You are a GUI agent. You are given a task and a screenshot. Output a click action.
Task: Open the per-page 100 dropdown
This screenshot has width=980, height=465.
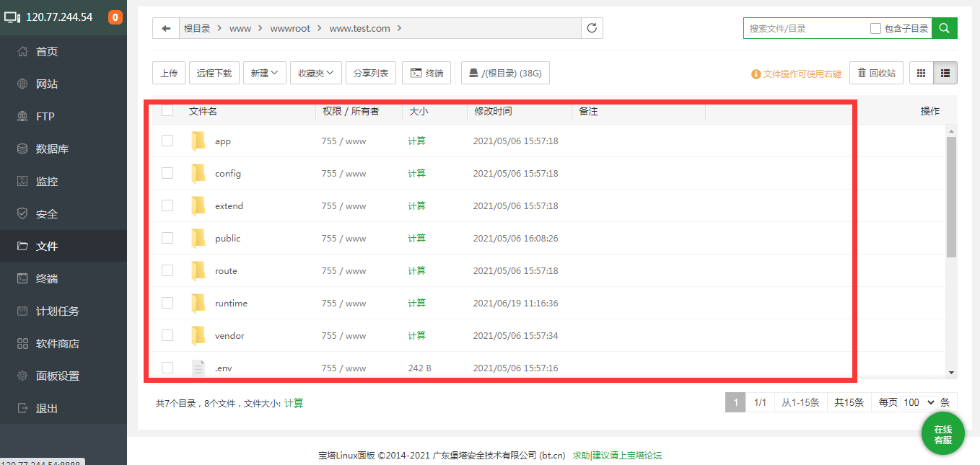click(x=918, y=402)
